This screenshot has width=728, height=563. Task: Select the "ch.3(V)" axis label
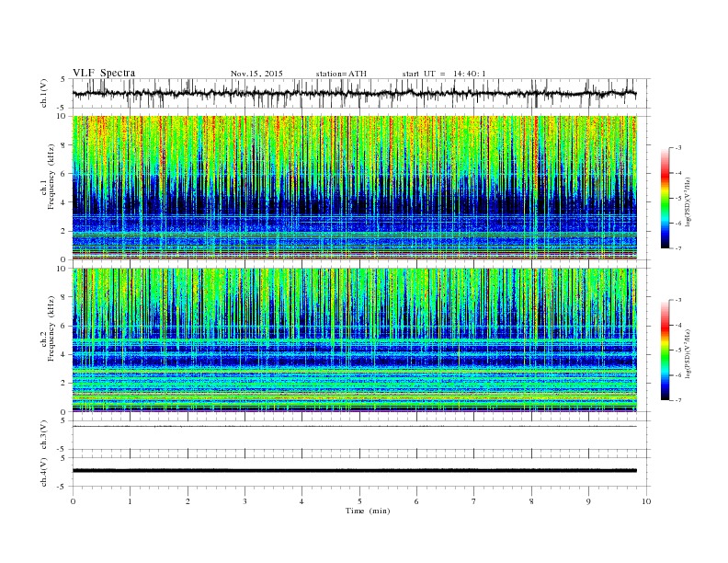[x=45, y=435]
